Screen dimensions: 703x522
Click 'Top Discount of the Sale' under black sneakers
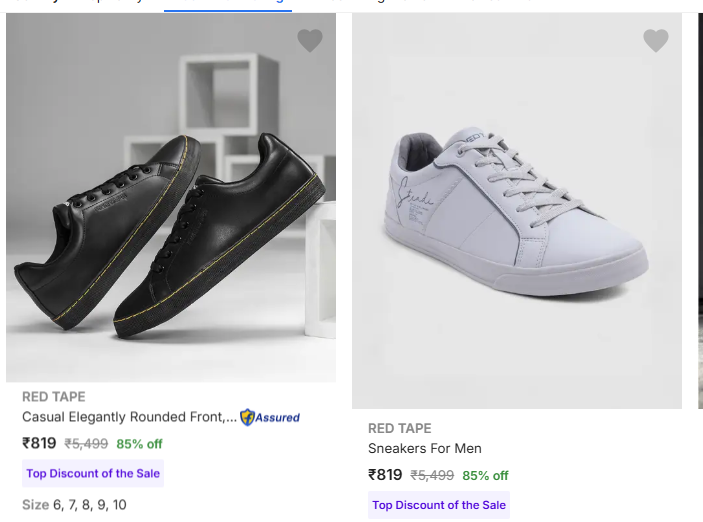pos(93,473)
